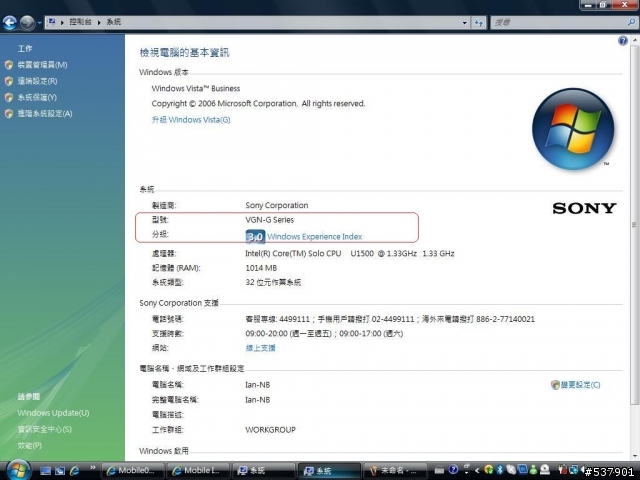640x480 pixels.
Task: Click shield icon beside 進階系統設定(A)
Action: [9, 114]
